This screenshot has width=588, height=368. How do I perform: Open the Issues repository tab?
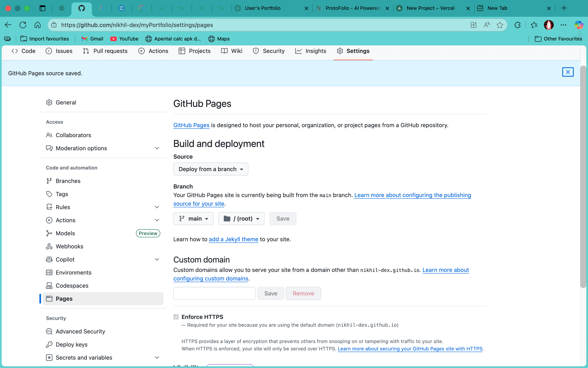coord(59,51)
